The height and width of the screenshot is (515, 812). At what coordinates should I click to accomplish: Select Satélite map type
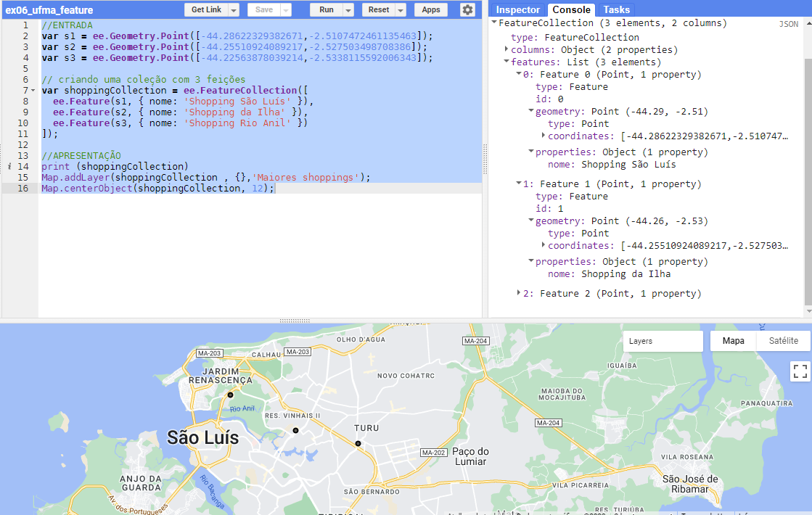783,341
